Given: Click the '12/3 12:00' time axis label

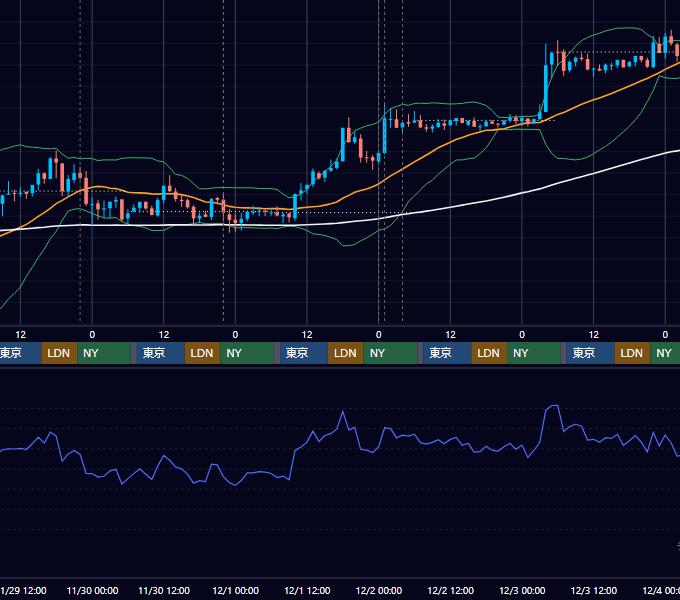Looking at the screenshot, I should click(594, 590).
